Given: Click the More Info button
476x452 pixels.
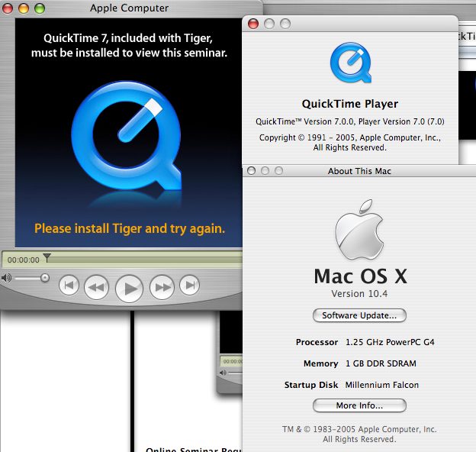Looking at the screenshot, I should click(x=359, y=405).
